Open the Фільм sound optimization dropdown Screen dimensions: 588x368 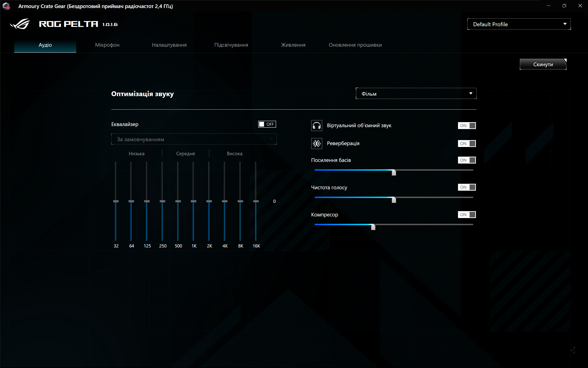click(x=416, y=93)
